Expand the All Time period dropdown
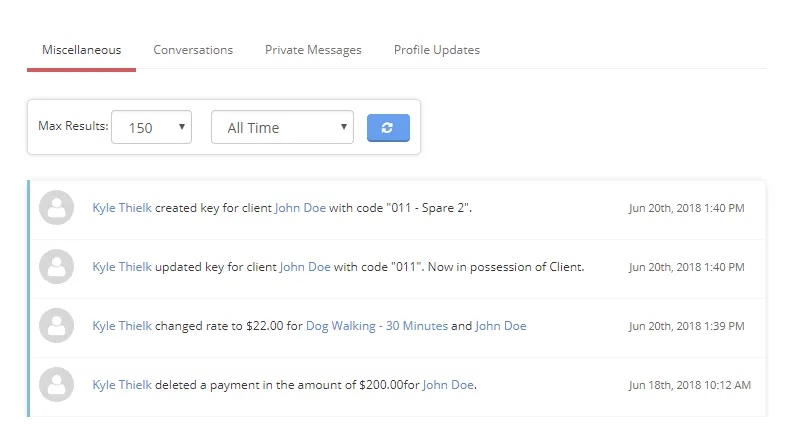The height and width of the screenshot is (444, 800). click(x=282, y=127)
